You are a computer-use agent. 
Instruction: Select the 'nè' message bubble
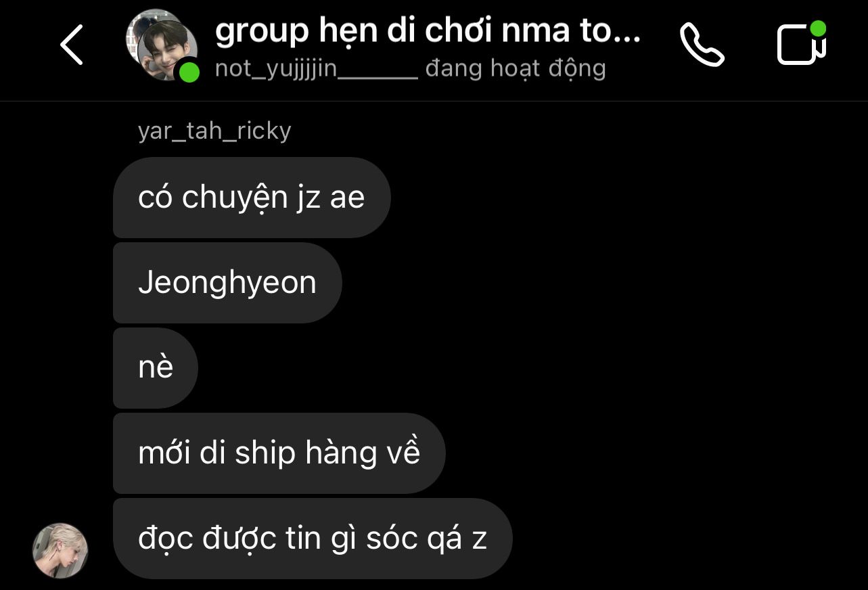pyautogui.click(x=156, y=368)
